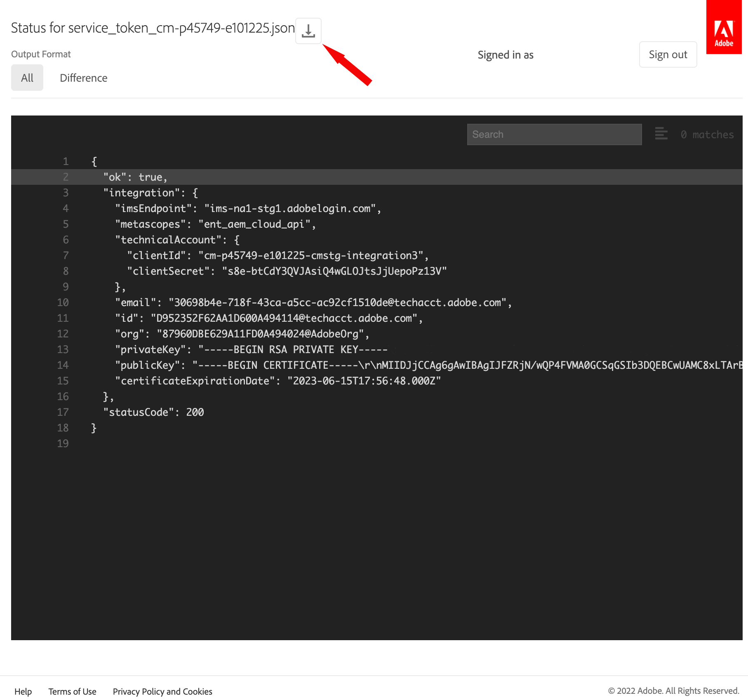Click the 0 matches counter
The image size is (748, 700).
[x=707, y=134]
